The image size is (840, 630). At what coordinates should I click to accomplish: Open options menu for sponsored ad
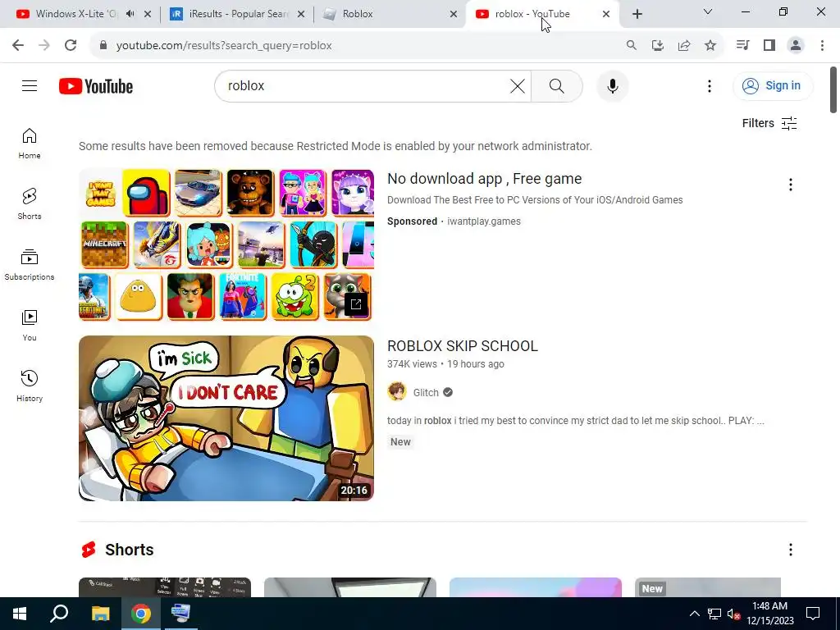click(x=790, y=185)
